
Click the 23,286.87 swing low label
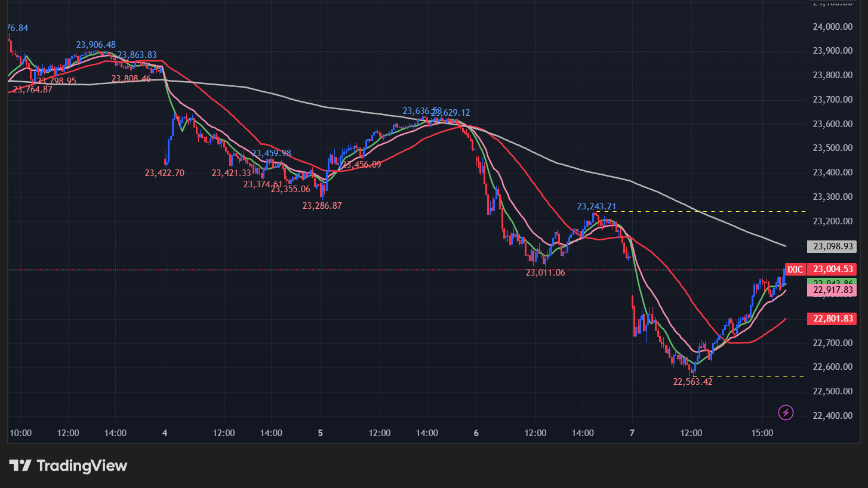pyautogui.click(x=322, y=205)
